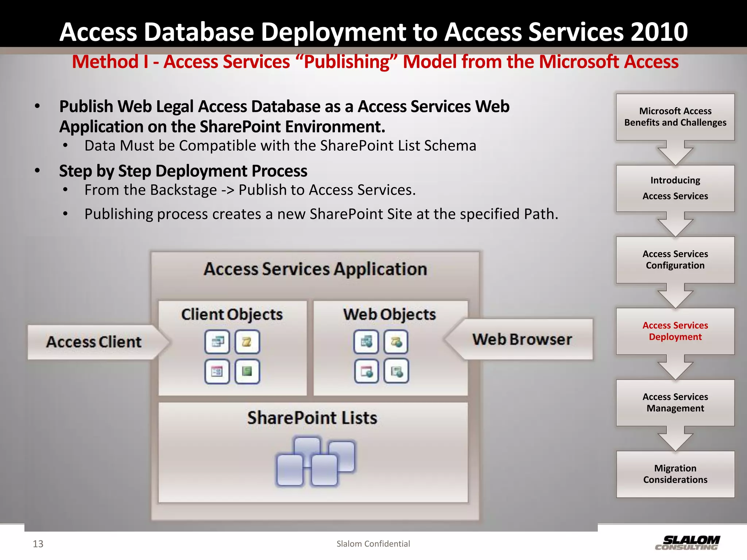Screen dimensions: 747x560
Task: Click the client form icon with red header
Action: 217,372
